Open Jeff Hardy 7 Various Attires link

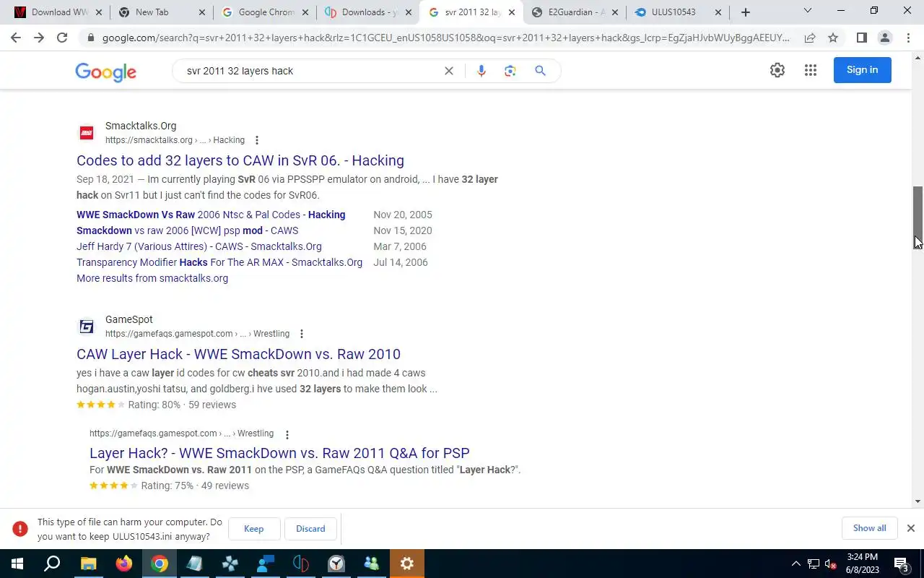click(x=199, y=246)
